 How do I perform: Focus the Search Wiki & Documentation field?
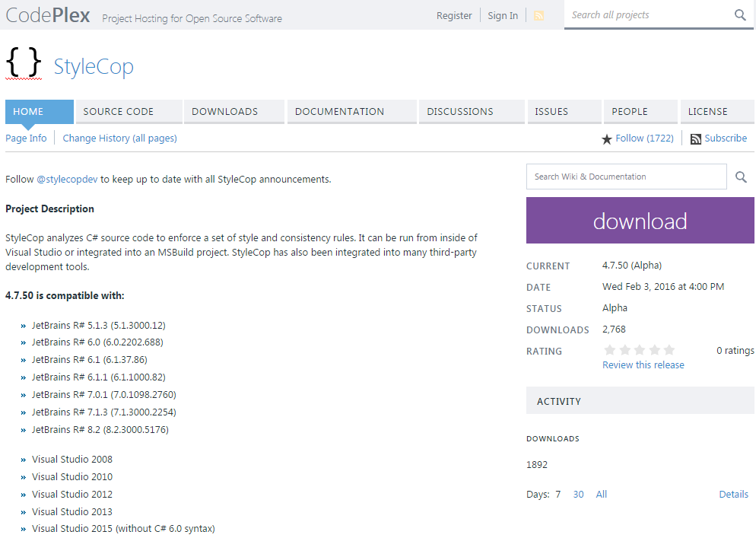(x=626, y=177)
